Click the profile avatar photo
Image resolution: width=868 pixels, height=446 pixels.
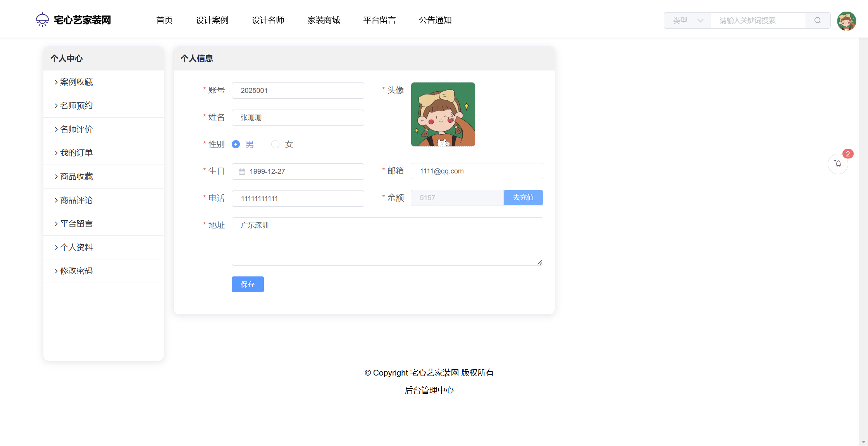(x=443, y=114)
